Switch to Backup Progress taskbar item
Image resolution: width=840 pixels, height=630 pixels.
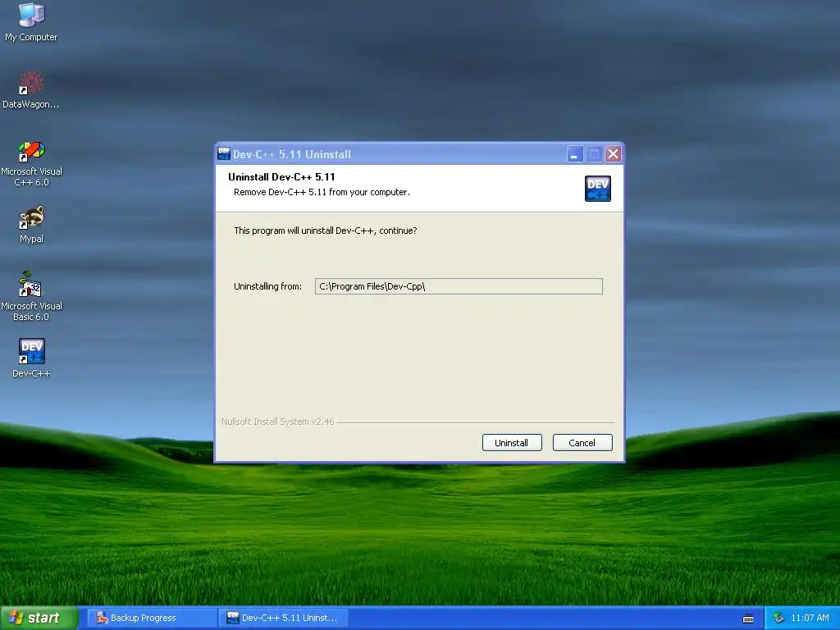152,618
